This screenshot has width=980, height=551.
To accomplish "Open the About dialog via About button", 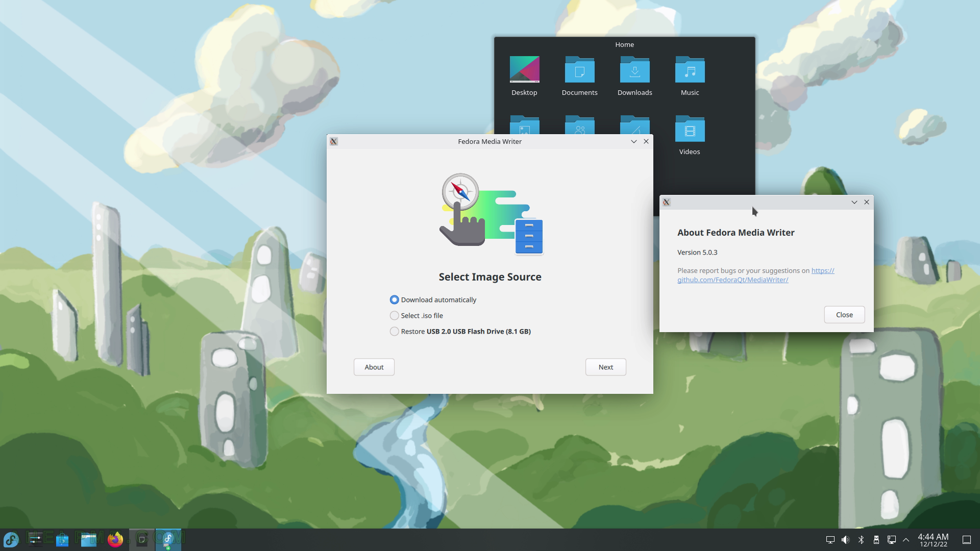I will [374, 367].
